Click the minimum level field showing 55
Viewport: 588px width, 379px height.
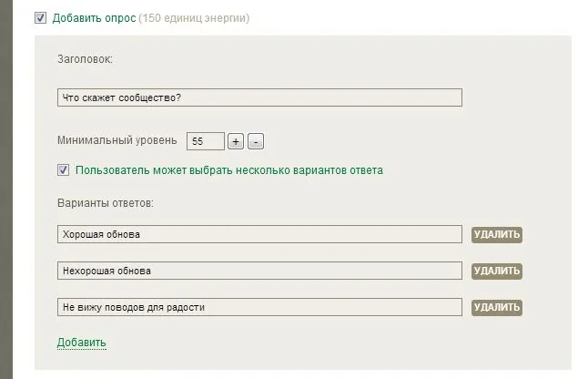(205, 141)
